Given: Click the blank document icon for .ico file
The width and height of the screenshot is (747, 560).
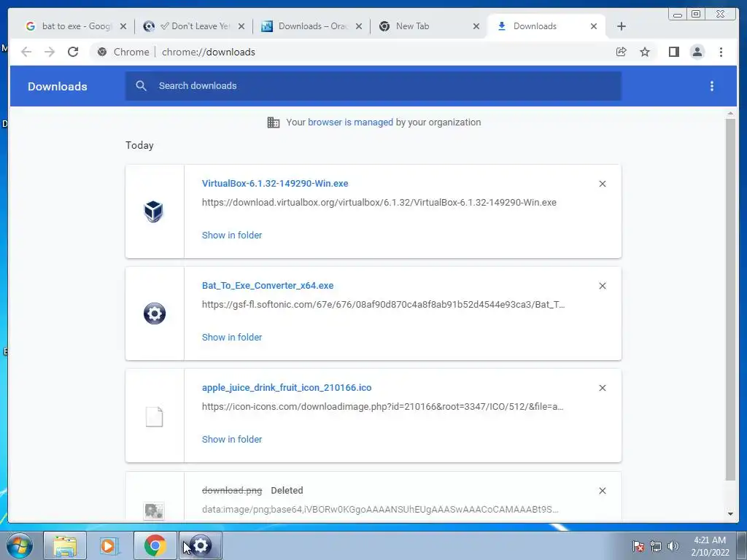Looking at the screenshot, I should 154,416.
